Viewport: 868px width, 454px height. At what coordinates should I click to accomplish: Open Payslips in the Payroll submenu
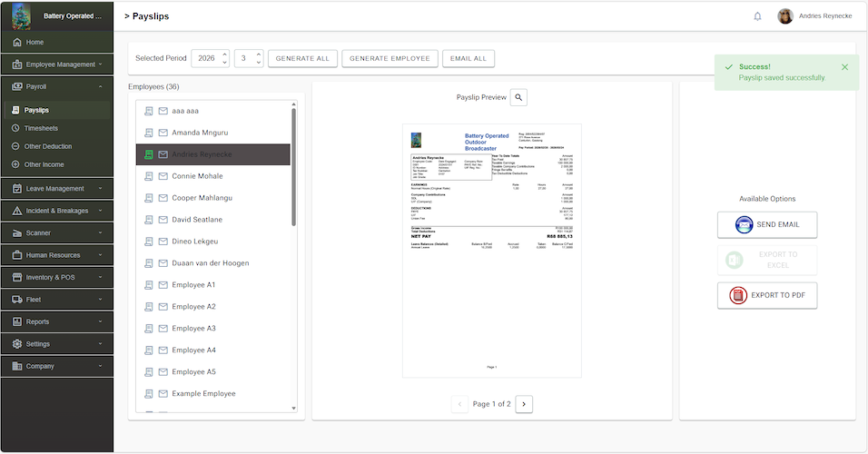pos(58,110)
